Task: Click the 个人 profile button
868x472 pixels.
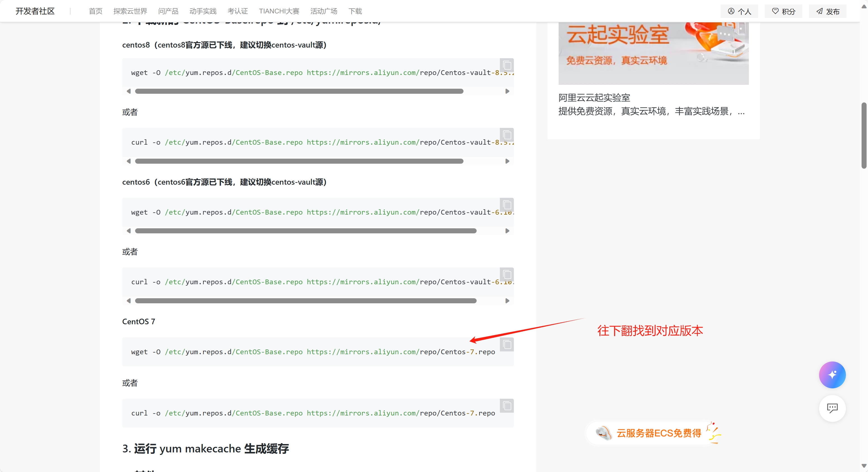Action: 739,11
